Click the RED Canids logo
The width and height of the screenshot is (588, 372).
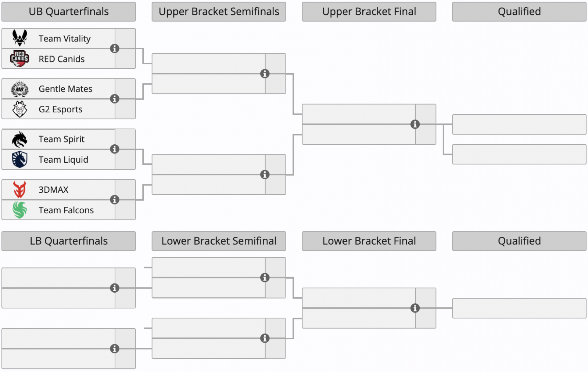[x=20, y=59]
